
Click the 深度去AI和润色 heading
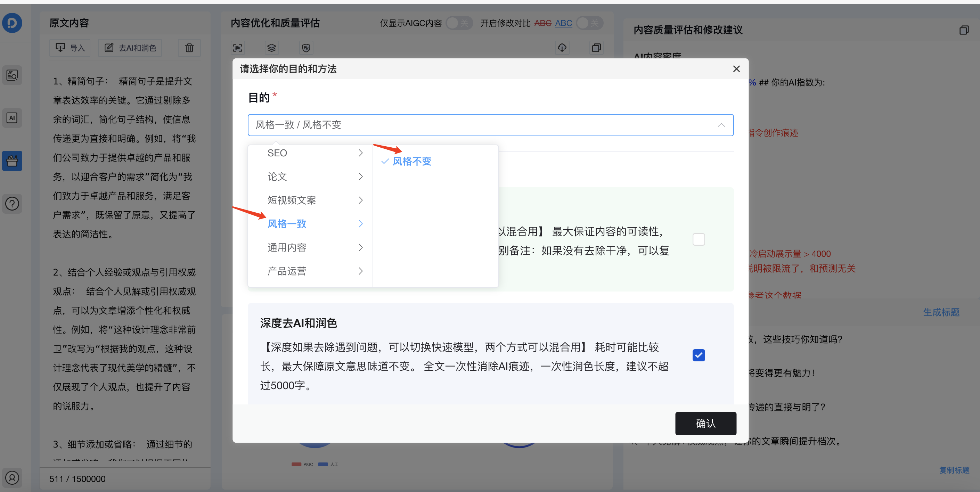(x=299, y=323)
